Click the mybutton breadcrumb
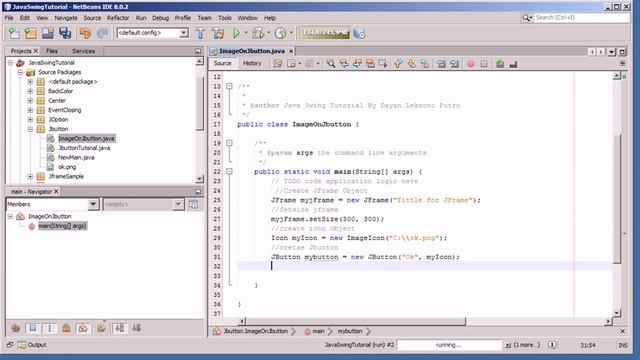640x360 pixels. coord(350,331)
